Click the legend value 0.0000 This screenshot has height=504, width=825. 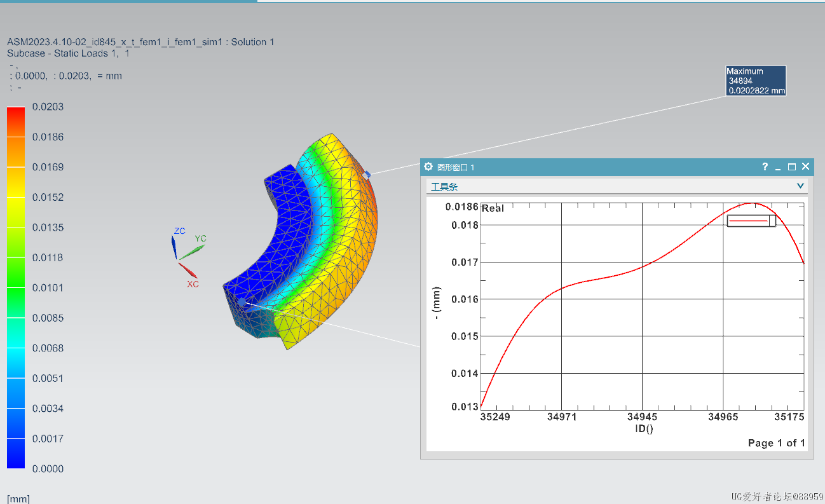pos(48,469)
